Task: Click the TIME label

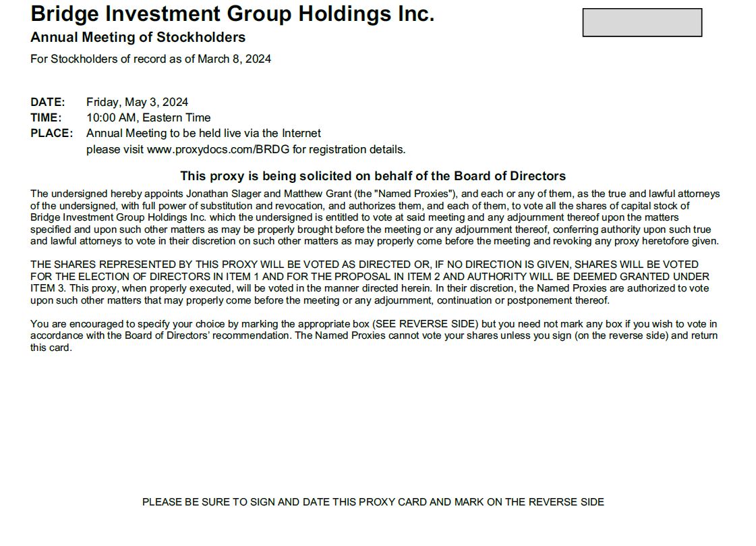Action: 46,117
